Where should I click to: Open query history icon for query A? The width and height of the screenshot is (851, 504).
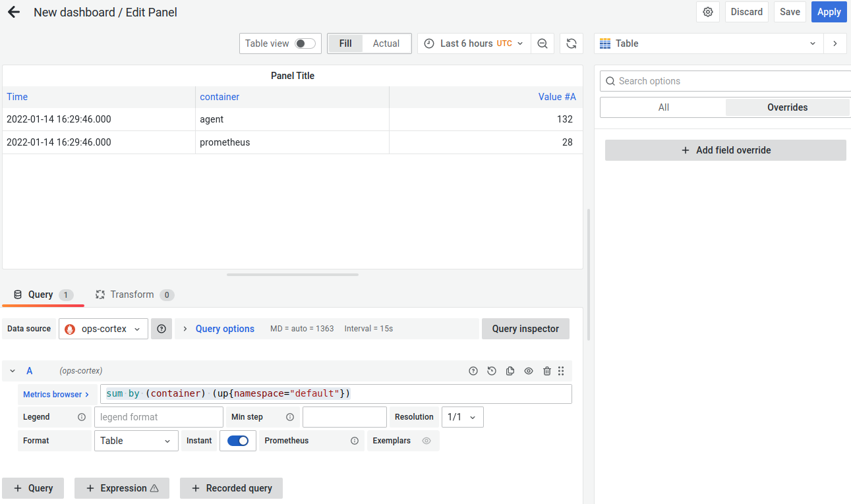(x=492, y=371)
